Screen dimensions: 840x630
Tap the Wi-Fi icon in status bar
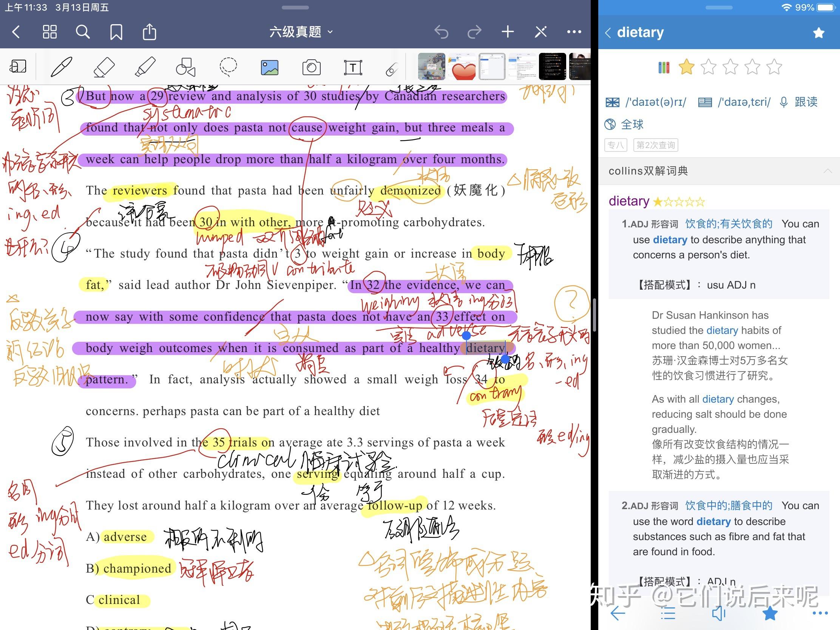pyautogui.click(x=786, y=7)
